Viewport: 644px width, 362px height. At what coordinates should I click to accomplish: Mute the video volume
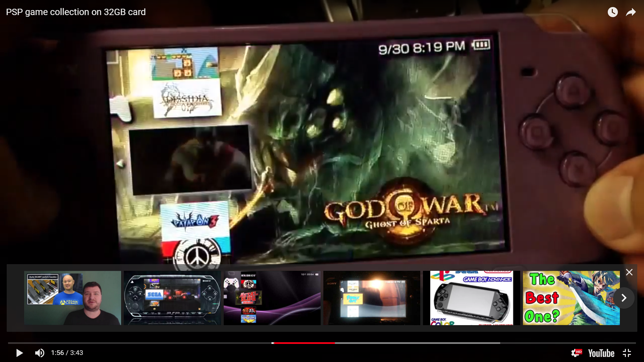coord(40,353)
